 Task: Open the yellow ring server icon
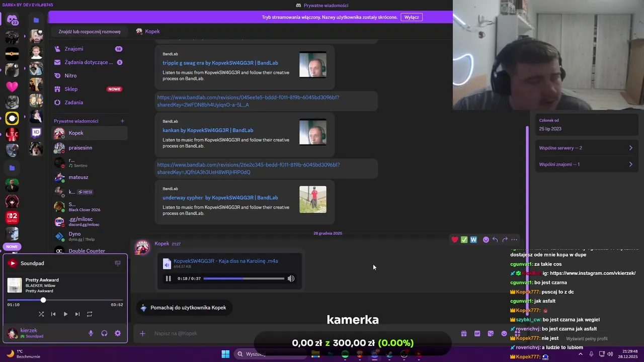[12, 118]
